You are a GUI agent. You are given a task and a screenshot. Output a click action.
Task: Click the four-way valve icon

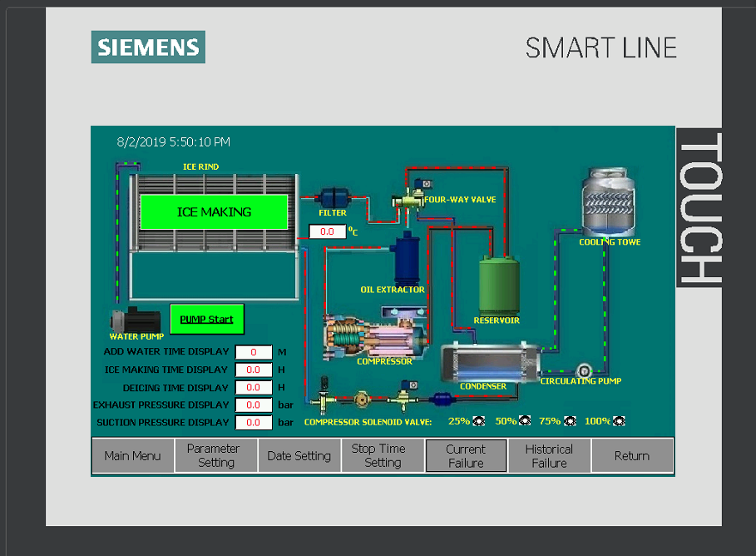[411, 198]
